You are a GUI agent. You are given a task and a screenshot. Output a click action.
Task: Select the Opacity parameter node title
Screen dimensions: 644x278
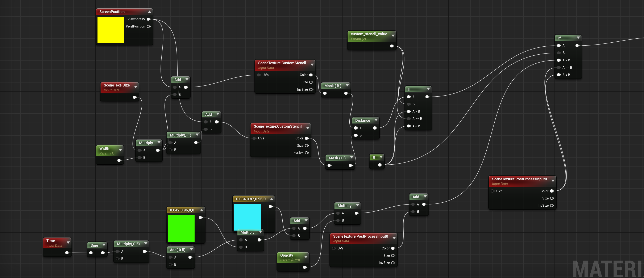pyautogui.click(x=287, y=255)
